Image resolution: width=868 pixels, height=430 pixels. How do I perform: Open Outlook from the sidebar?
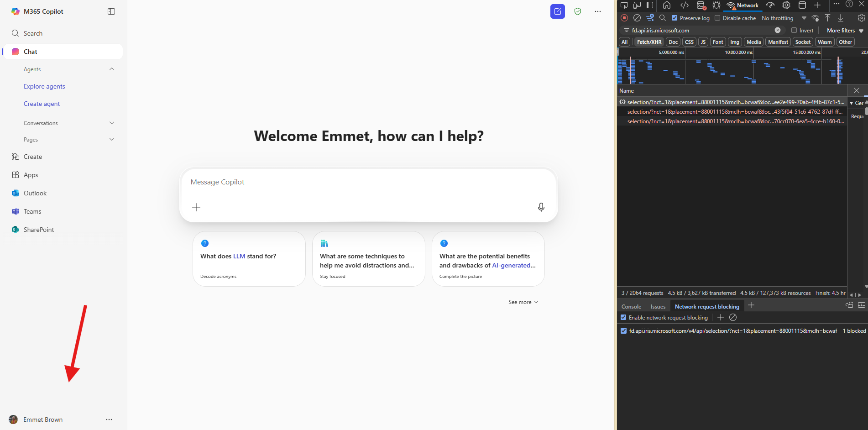point(35,193)
